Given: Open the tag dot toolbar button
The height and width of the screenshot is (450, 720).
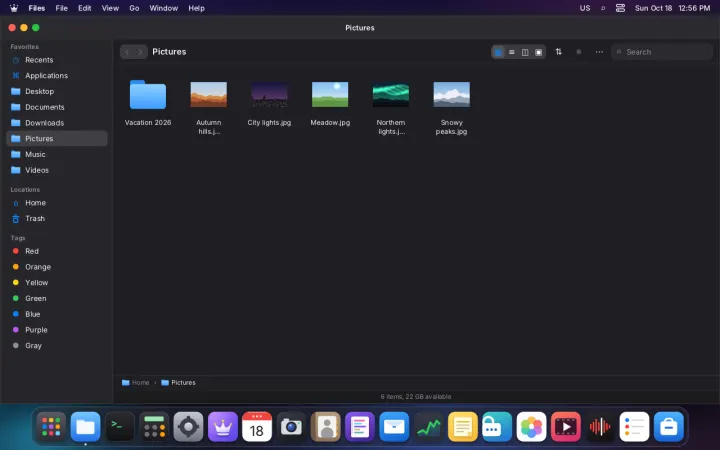Looking at the screenshot, I should 579,52.
